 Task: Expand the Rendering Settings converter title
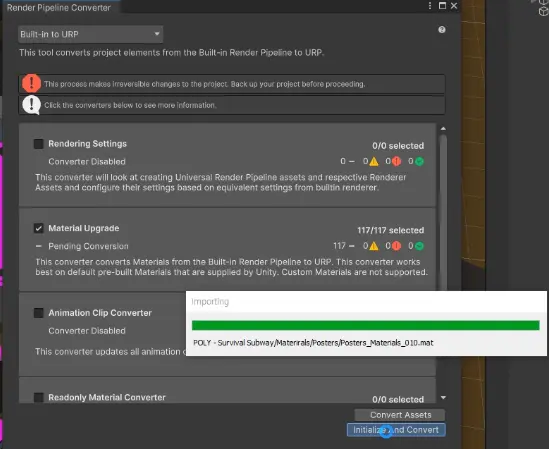(88, 144)
